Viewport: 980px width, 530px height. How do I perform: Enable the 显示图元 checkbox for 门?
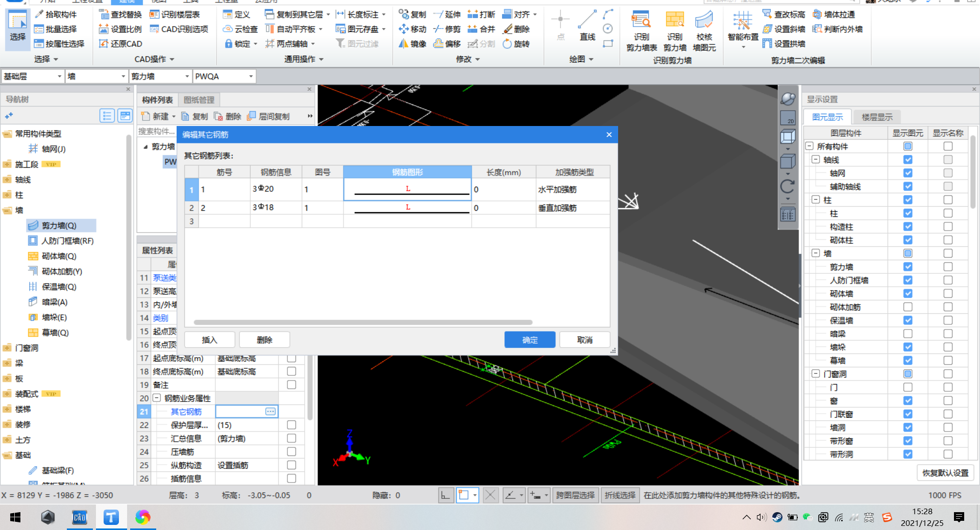coord(908,387)
